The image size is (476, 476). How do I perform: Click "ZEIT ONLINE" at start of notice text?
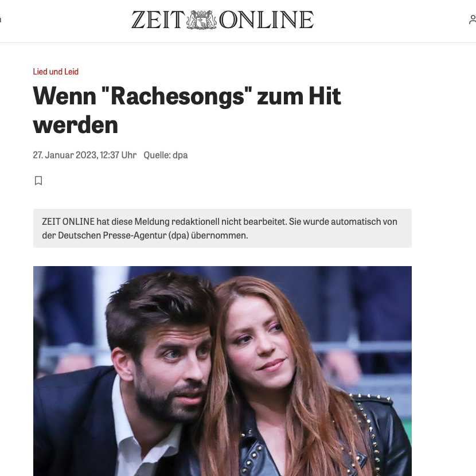tap(68, 221)
